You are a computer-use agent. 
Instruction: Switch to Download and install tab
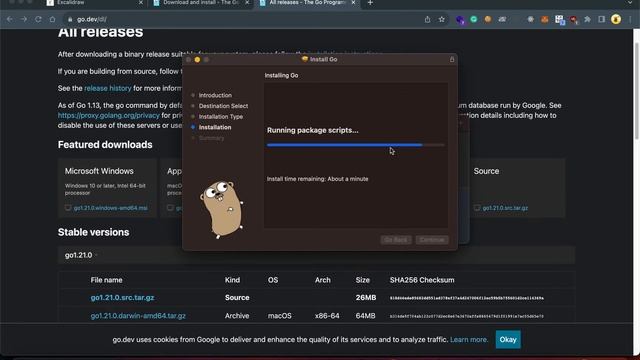point(201,3)
